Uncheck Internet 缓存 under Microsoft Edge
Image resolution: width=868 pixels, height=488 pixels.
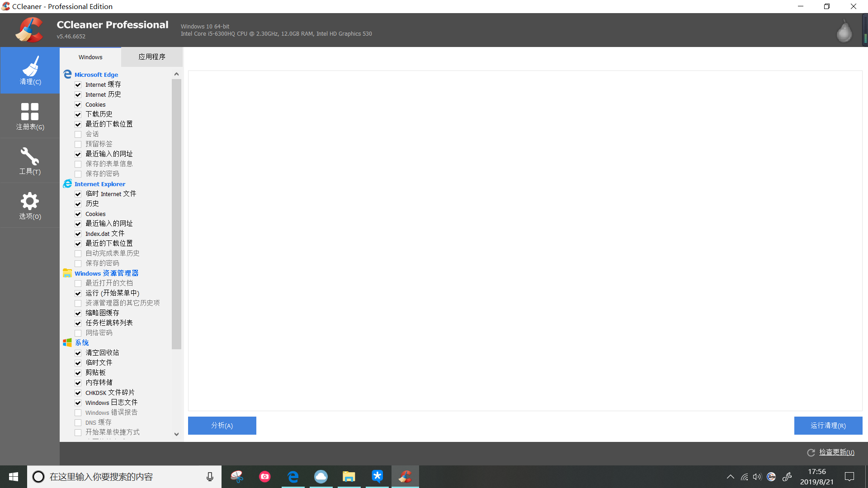coord(78,85)
